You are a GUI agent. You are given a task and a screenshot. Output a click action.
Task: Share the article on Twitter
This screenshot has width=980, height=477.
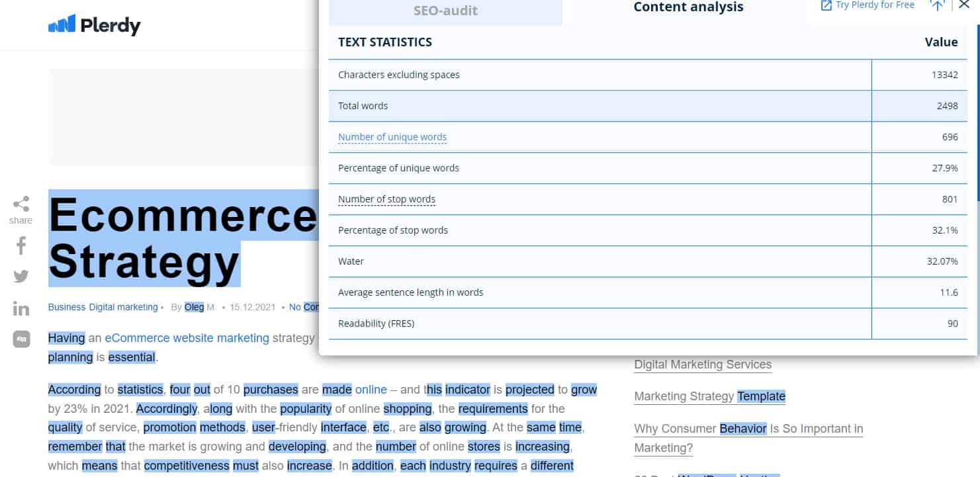[x=21, y=277]
